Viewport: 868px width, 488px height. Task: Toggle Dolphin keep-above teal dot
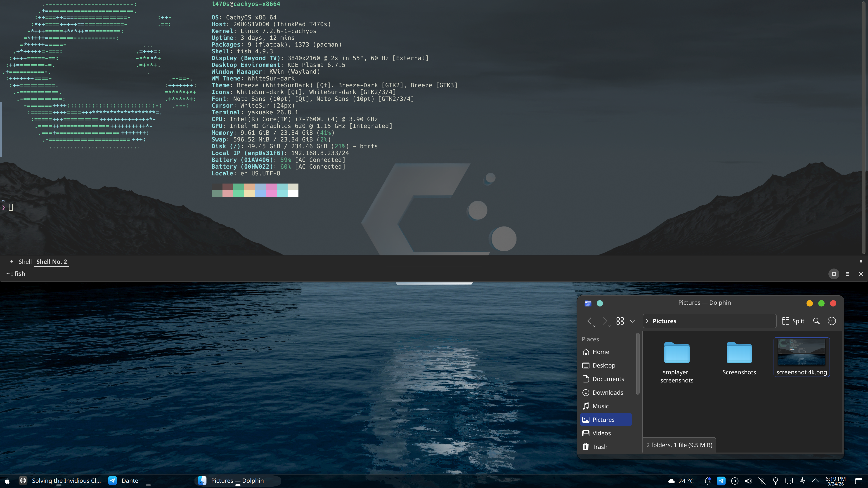[600, 303]
